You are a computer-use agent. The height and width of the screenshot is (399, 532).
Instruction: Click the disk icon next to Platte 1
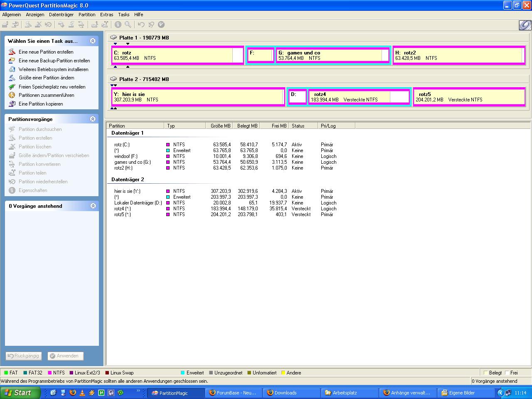point(113,37)
